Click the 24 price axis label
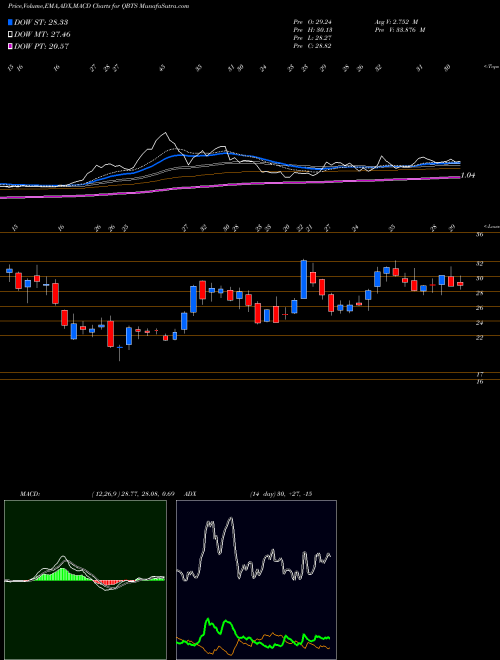Image resolution: width=500 pixels, height=660 pixels. [x=479, y=323]
